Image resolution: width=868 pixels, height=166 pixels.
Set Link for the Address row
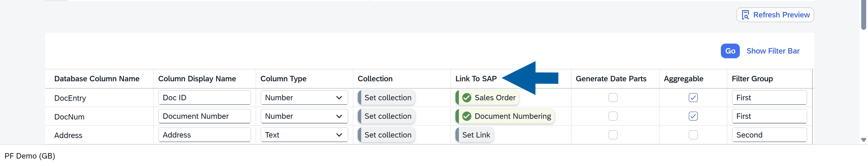(475, 135)
